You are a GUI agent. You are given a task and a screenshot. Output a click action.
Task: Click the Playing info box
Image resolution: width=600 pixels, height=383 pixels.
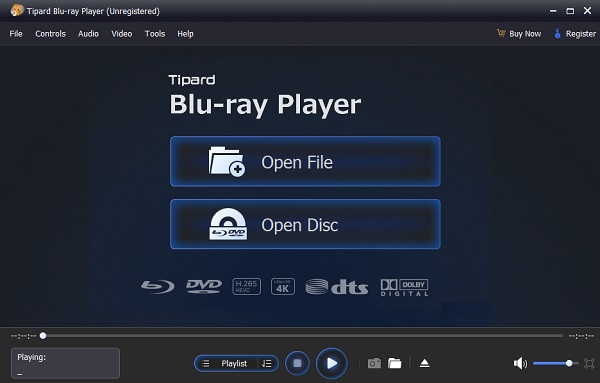point(65,363)
